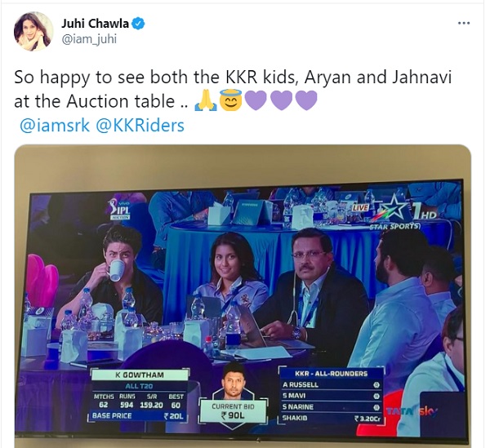Follow the @KKRiders mention link

point(140,125)
